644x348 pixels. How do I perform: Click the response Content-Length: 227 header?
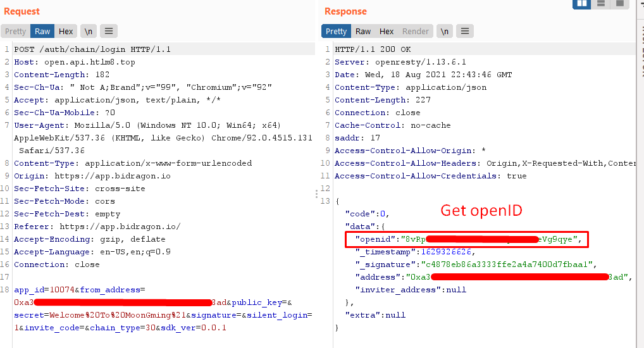[383, 100]
